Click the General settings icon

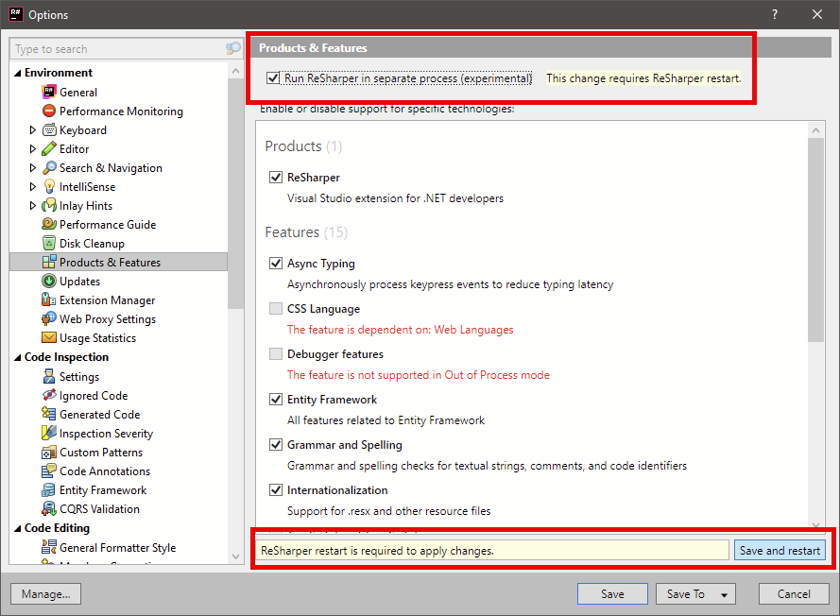coord(49,93)
